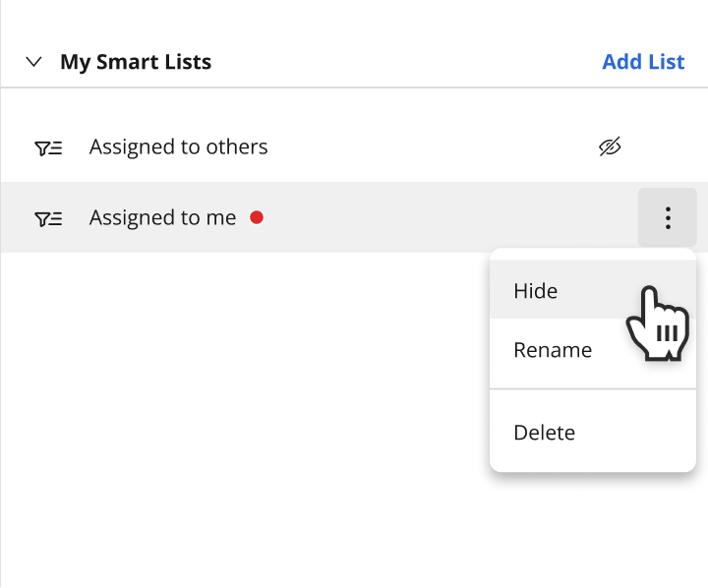
Task: Click the separator line above Delete
Action: pos(592,388)
